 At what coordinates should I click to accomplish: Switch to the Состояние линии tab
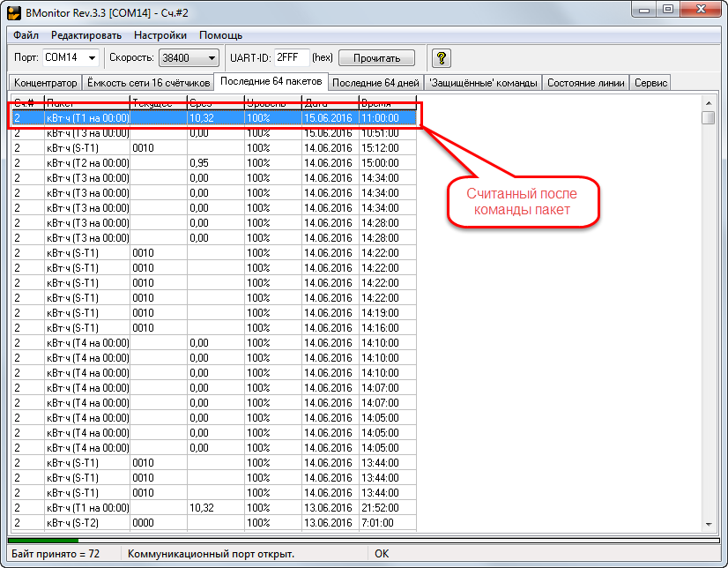586,83
